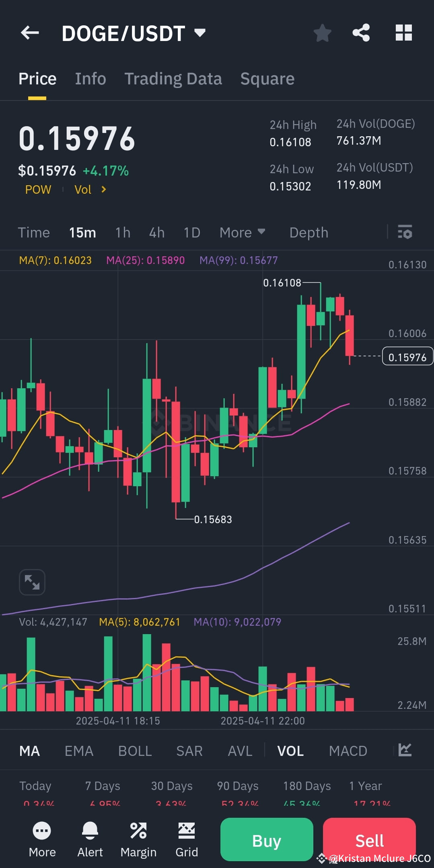This screenshot has height=868, width=434.
Task: Open the Alert bell icon
Action: click(x=90, y=839)
